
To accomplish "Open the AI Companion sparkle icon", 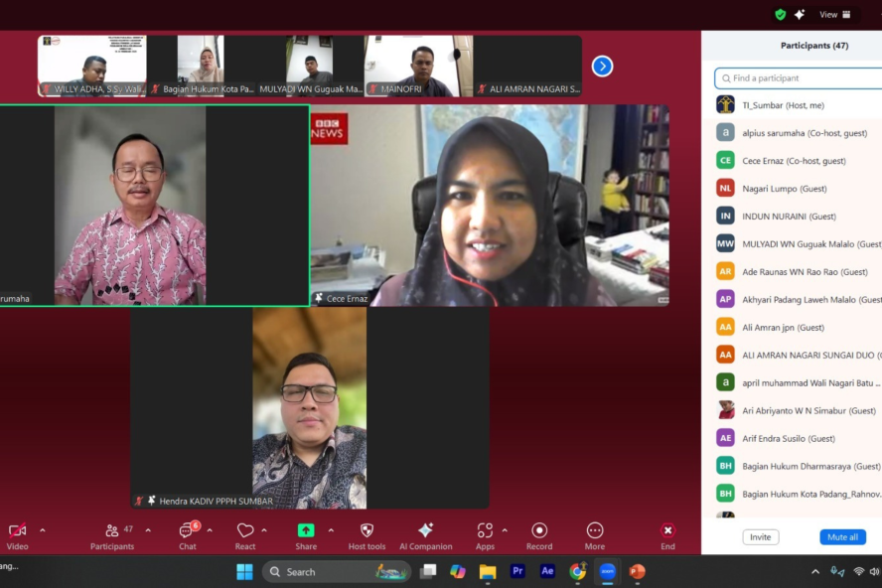I will click(425, 531).
